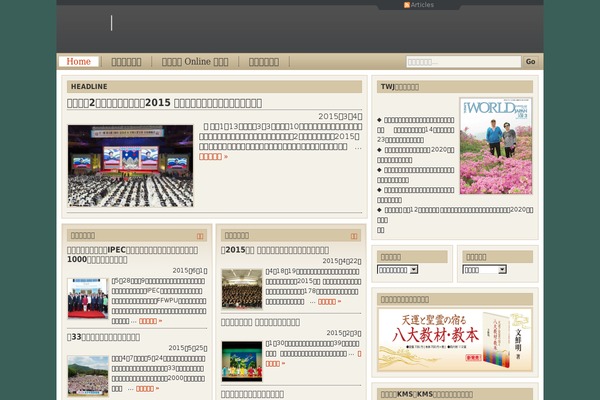
Task: Click the Go search button
Action: click(x=530, y=62)
